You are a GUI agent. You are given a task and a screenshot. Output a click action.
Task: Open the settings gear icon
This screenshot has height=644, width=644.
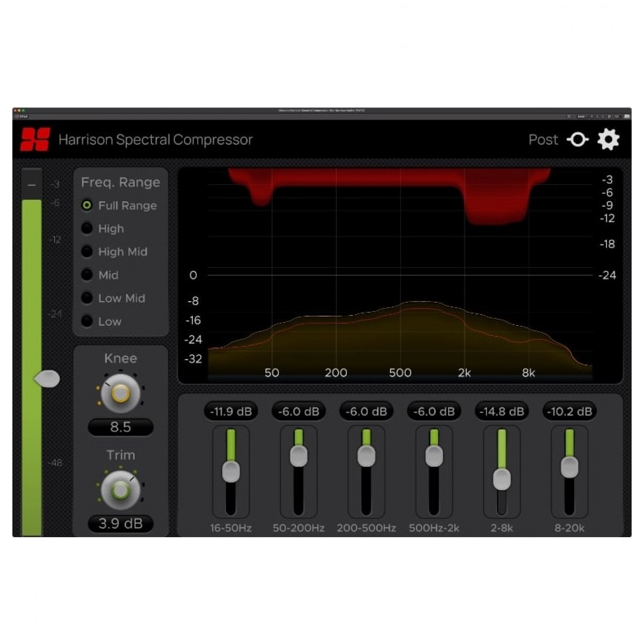point(609,140)
